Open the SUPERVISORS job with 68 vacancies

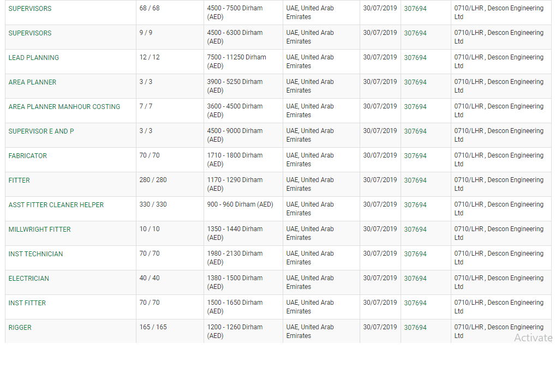(x=29, y=9)
